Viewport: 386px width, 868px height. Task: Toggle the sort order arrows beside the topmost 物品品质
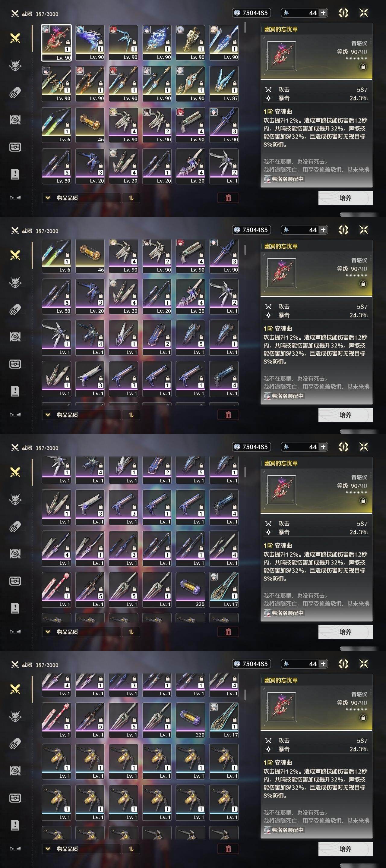[x=131, y=198]
